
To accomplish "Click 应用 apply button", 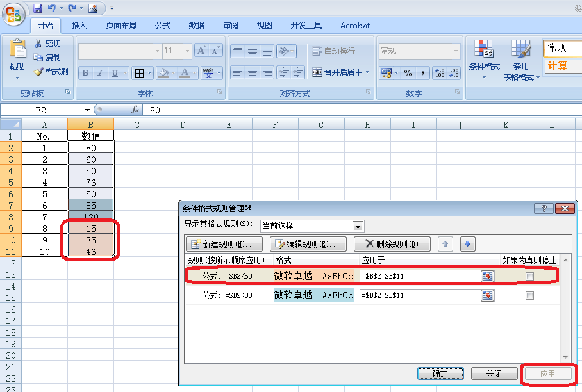I will (x=547, y=373).
